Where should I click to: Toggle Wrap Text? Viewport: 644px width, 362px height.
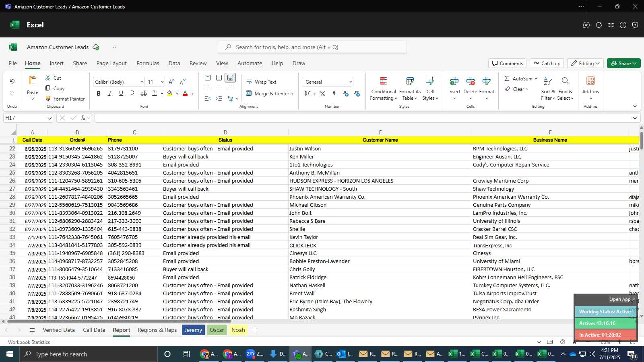[261, 82]
